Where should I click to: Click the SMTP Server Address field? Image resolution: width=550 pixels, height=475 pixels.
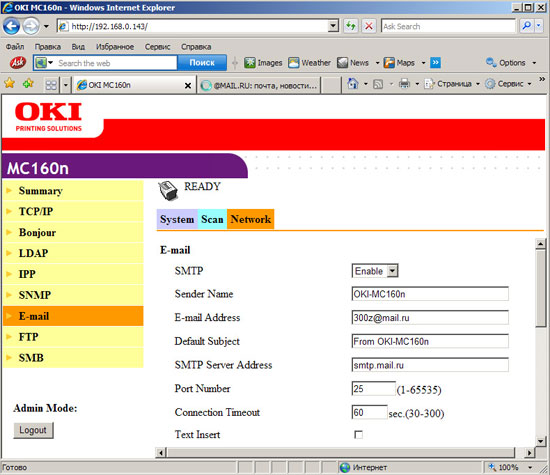[x=430, y=365]
